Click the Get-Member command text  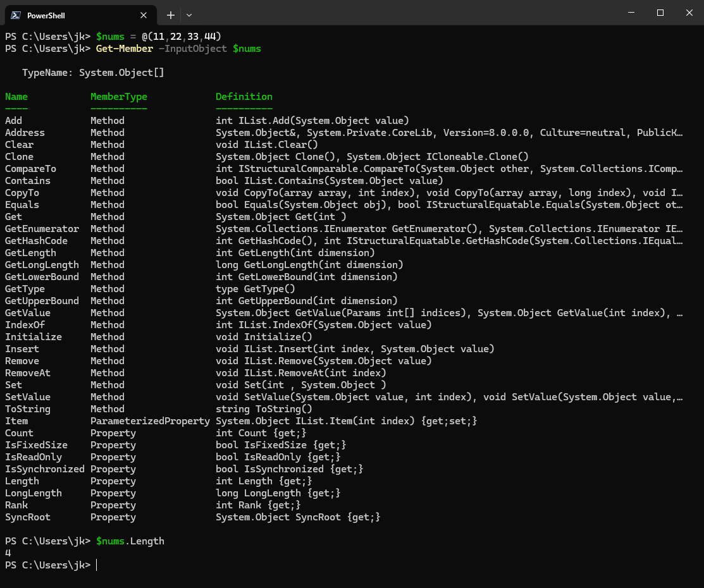click(x=125, y=49)
